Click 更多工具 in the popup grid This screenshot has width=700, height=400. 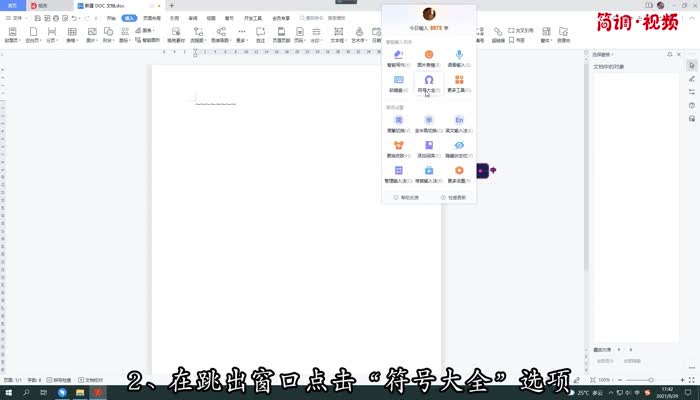[459, 82]
